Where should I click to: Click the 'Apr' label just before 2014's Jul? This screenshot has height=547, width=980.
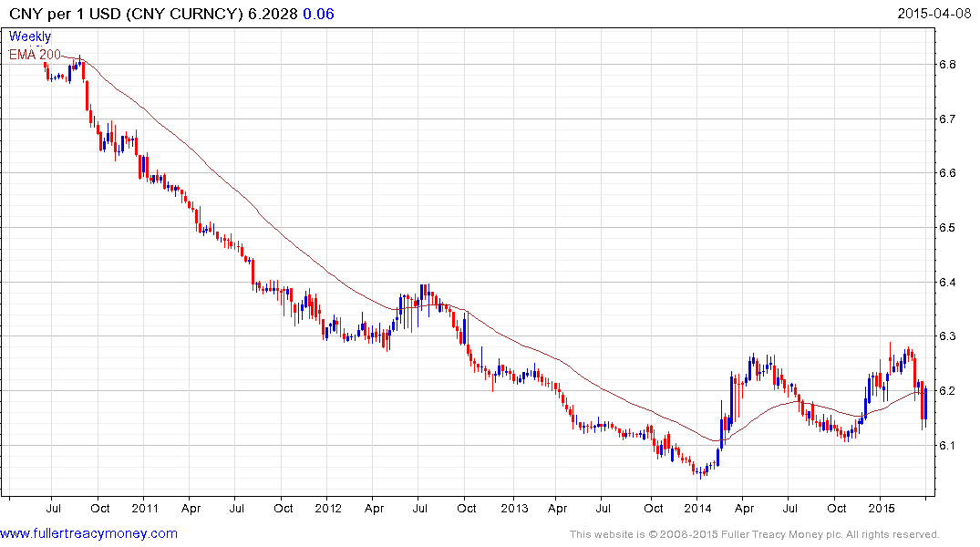pos(745,508)
